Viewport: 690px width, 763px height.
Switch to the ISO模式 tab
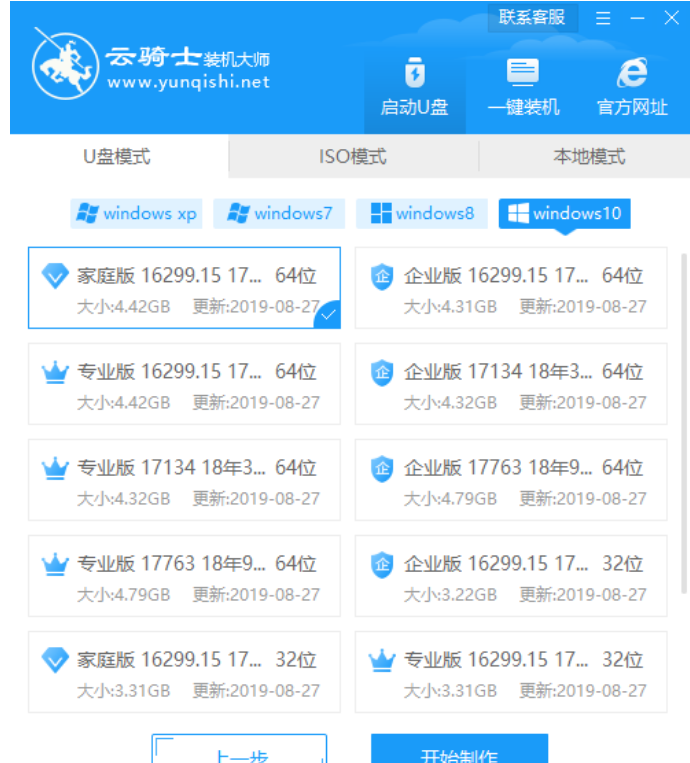(x=353, y=157)
